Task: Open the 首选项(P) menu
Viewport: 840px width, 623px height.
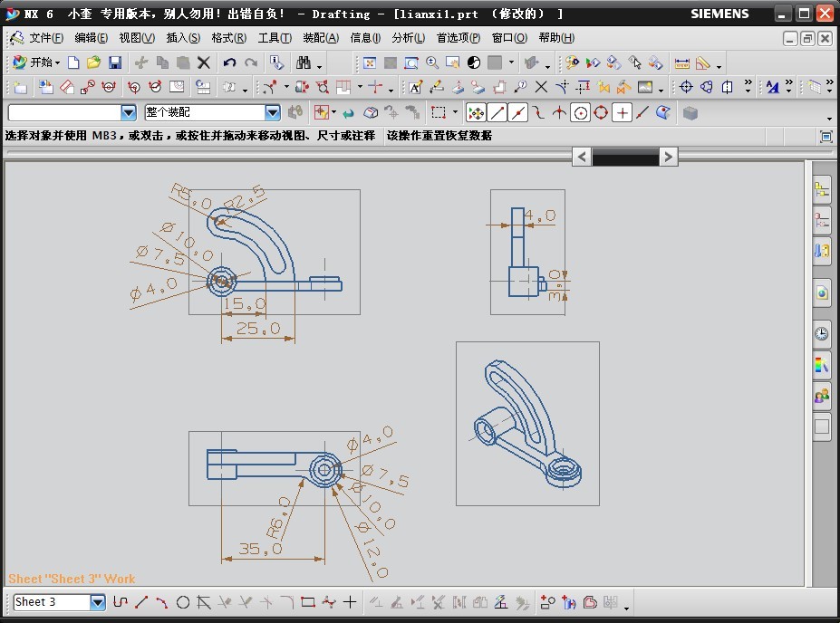Action: click(x=458, y=38)
